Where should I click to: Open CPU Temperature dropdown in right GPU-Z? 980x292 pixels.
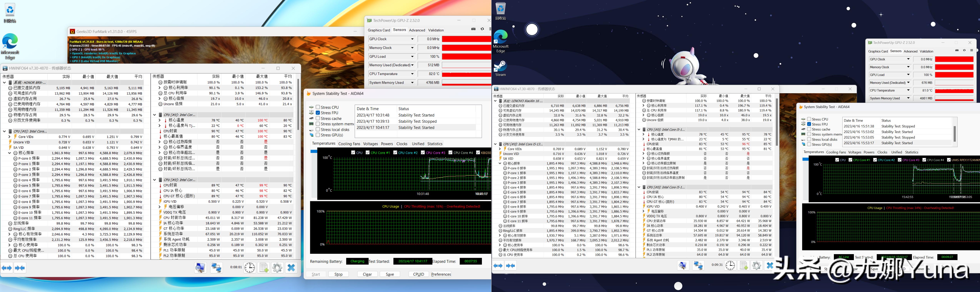[908, 91]
